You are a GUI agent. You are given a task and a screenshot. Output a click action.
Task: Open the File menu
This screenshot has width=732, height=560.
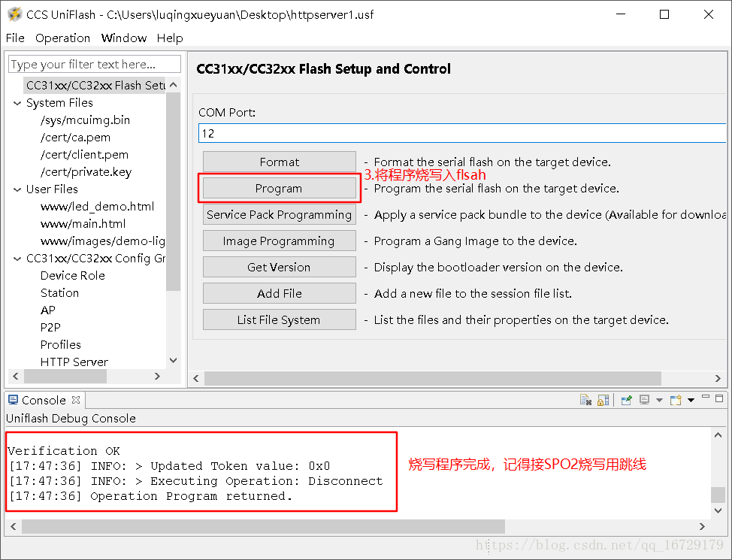[x=15, y=38]
